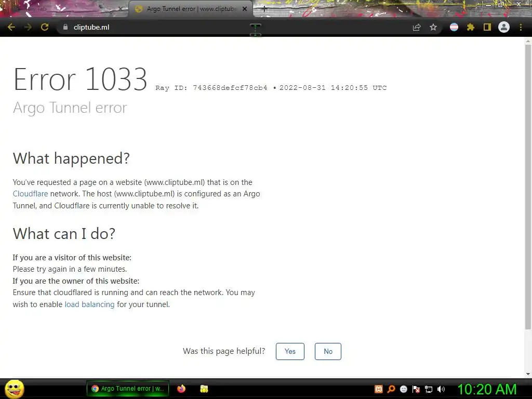Open the volume speaker tray icon
This screenshot has width=532, height=399.
point(441,389)
